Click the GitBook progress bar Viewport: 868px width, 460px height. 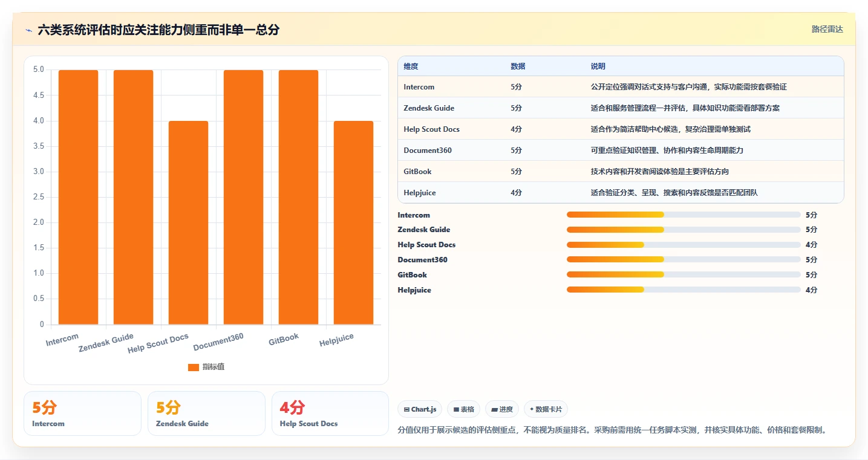point(684,275)
